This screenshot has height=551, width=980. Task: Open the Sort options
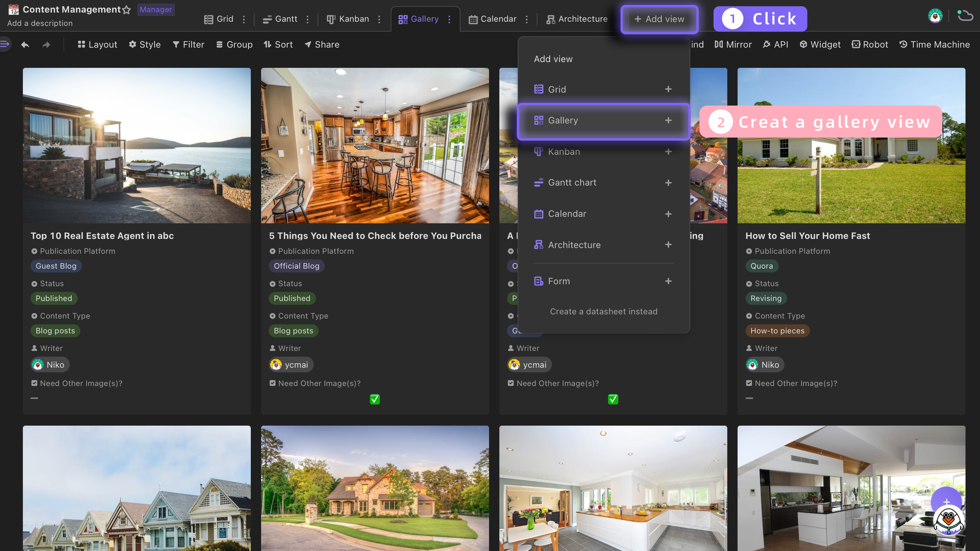point(278,45)
